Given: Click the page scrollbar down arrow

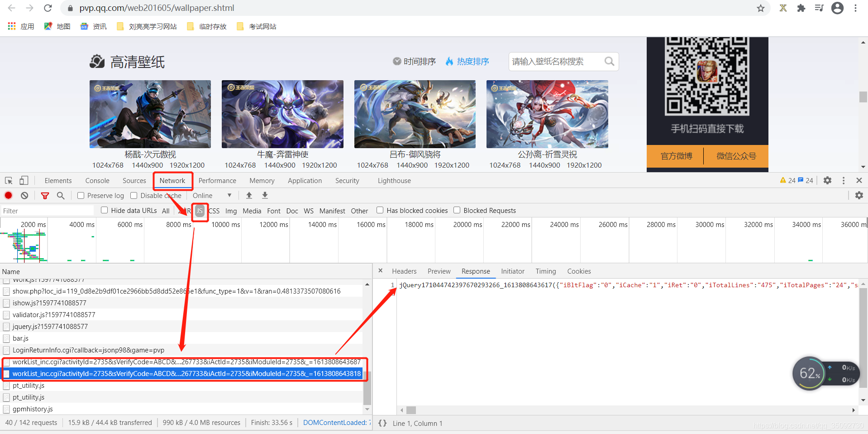Looking at the screenshot, I should [863, 166].
